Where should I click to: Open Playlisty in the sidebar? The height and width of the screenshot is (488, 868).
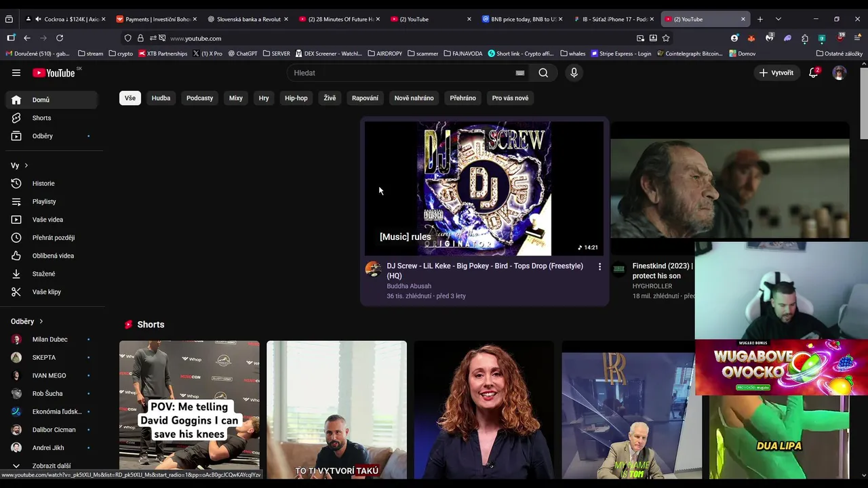(x=52, y=201)
